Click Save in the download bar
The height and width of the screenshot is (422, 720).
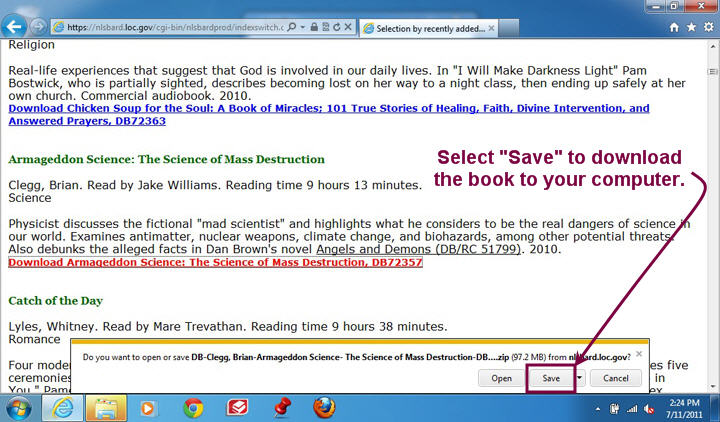pyautogui.click(x=551, y=379)
